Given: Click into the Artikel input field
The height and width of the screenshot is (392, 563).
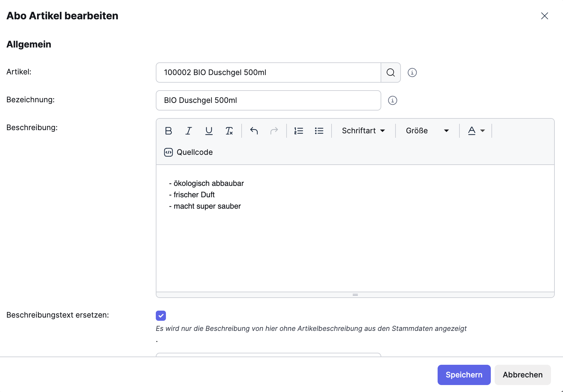Looking at the screenshot, I should pos(269,73).
